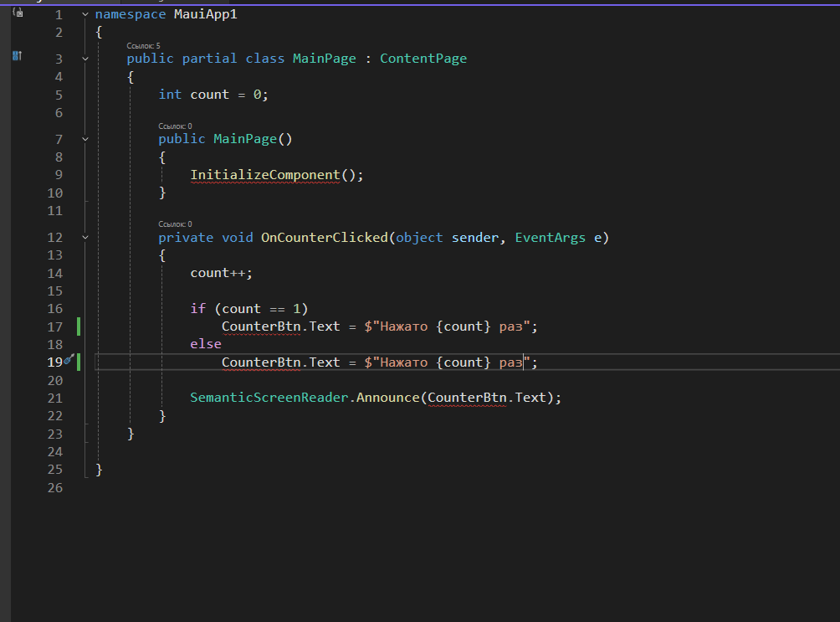This screenshot has height=622, width=840.
Task: Click SemanticScreenReader on line 21
Action: tap(269, 398)
